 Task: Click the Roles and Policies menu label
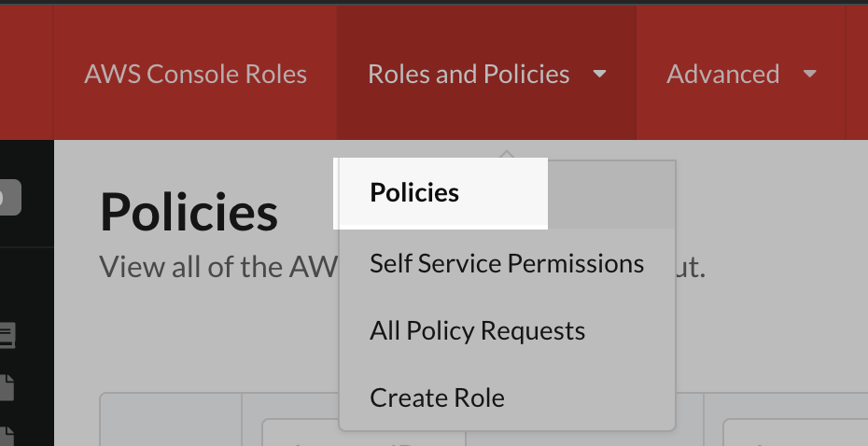coord(469,74)
